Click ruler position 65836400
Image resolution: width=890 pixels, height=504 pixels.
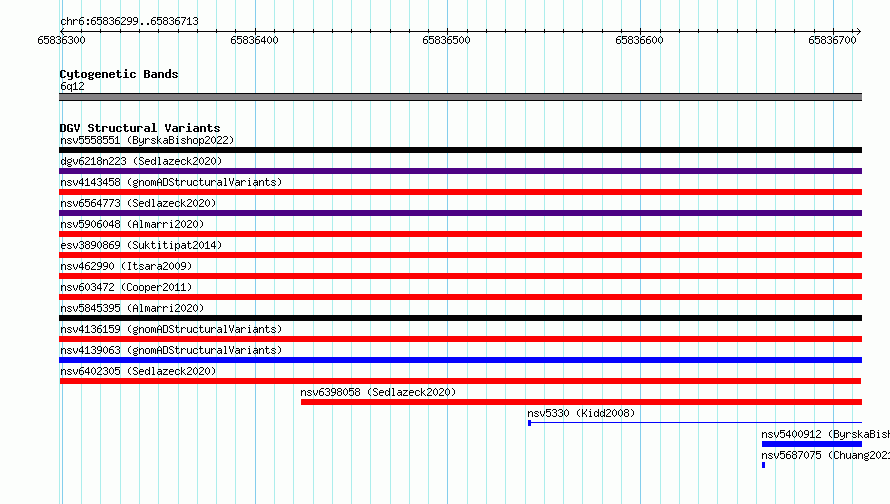[x=254, y=40]
